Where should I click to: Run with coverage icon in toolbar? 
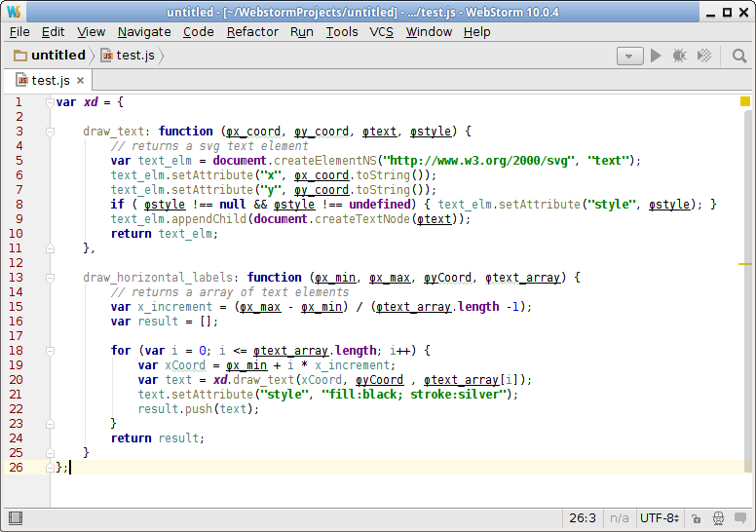tap(704, 56)
